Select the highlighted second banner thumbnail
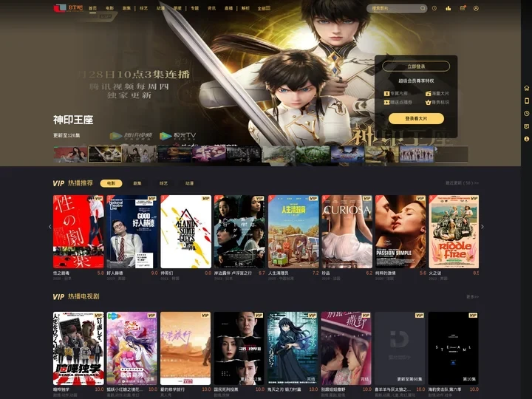Image resolution: width=532 pixels, height=399 pixels. point(105,154)
